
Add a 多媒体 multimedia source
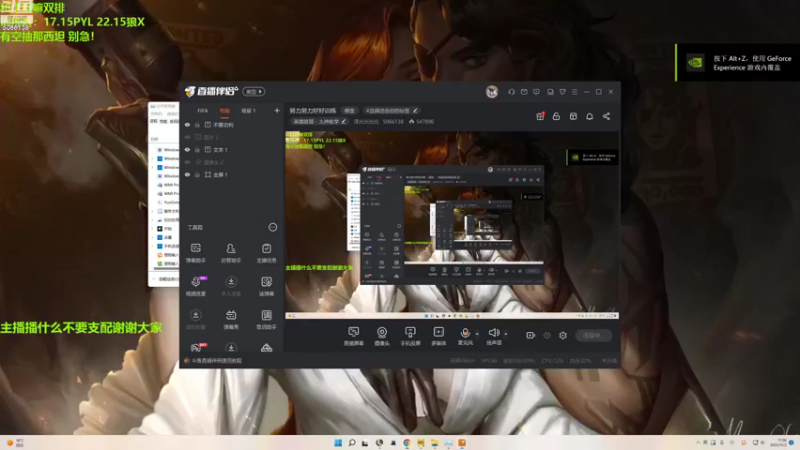pyautogui.click(x=438, y=336)
